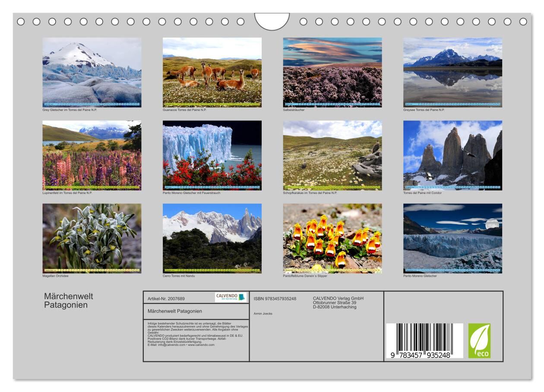
Task: Open the Magellan Orchidee photo
Action: tap(92, 238)
